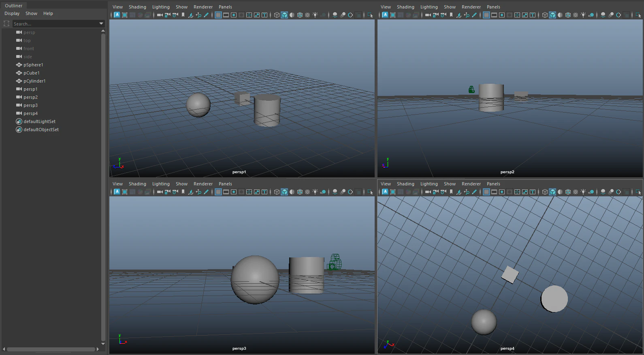Click Multisample Anti-aliasing icon in persp2 toolbar
The image size is (644, 355).
[x=618, y=15]
